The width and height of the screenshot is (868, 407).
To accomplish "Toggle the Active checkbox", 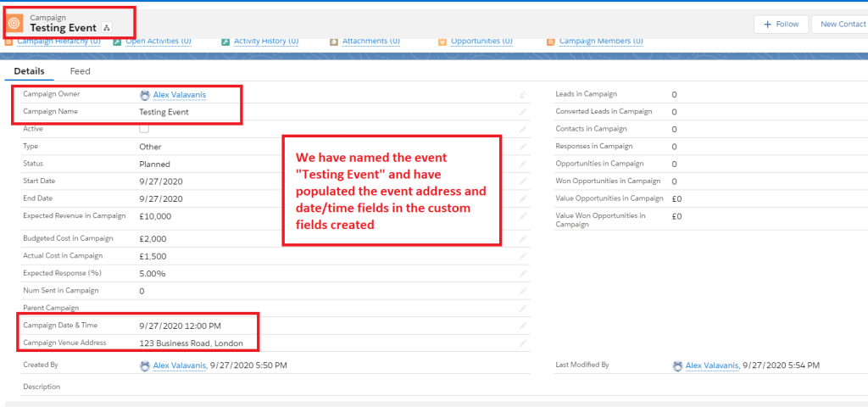I will tap(144, 129).
